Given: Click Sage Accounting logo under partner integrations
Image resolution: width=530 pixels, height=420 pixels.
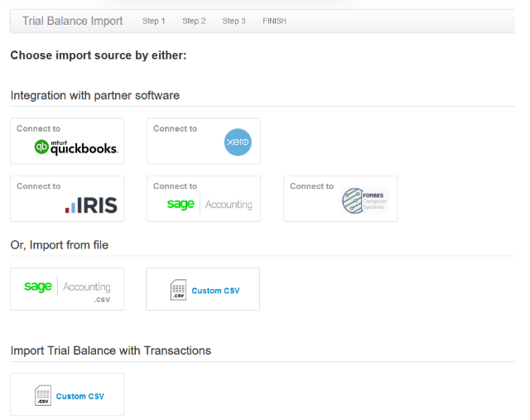Looking at the screenshot, I should click(x=210, y=205).
